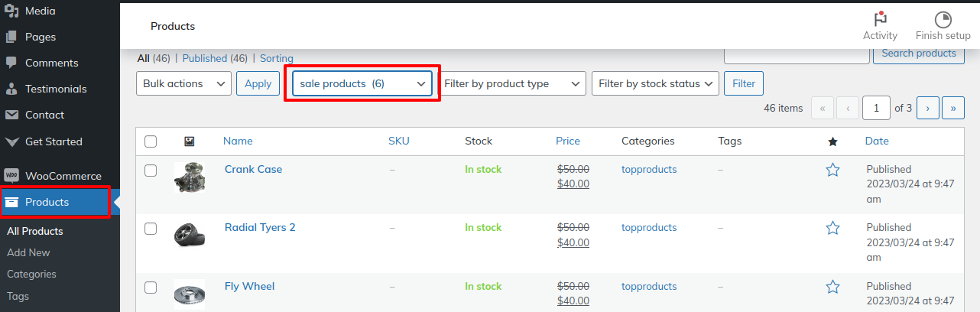Image resolution: width=980 pixels, height=312 pixels.
Task: Click the Search products button
Action: [918, 54]
